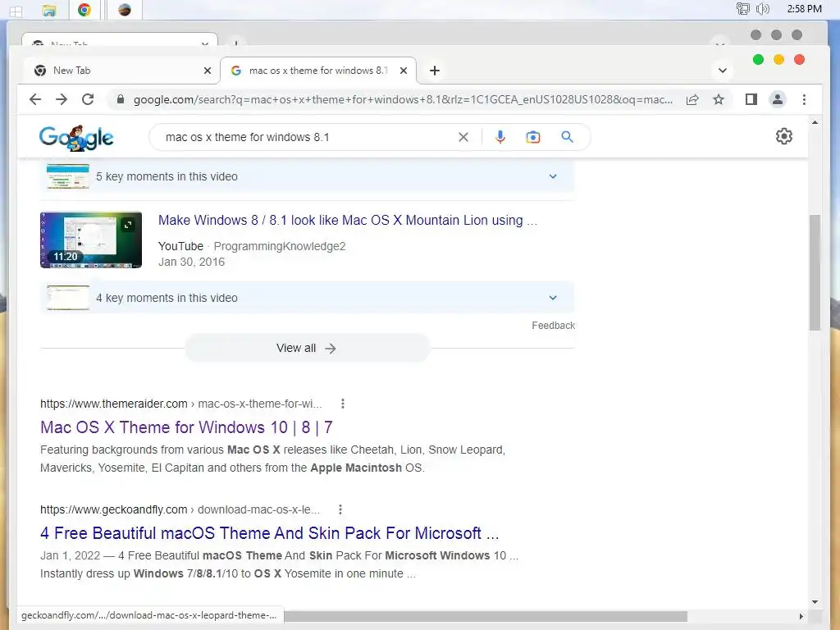Image resolution: width=840 pixels, height=630 pixels.
Task: Go to the Google homepage logo
Action: [x=76, y=138]
